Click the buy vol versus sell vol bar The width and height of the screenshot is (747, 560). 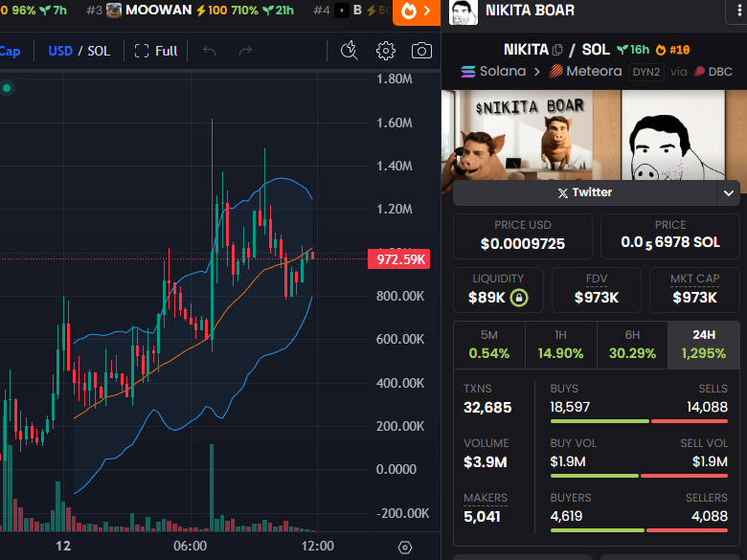639,476
